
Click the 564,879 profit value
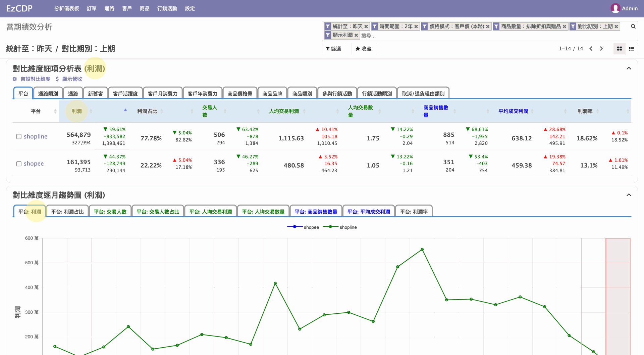[79, 135]
